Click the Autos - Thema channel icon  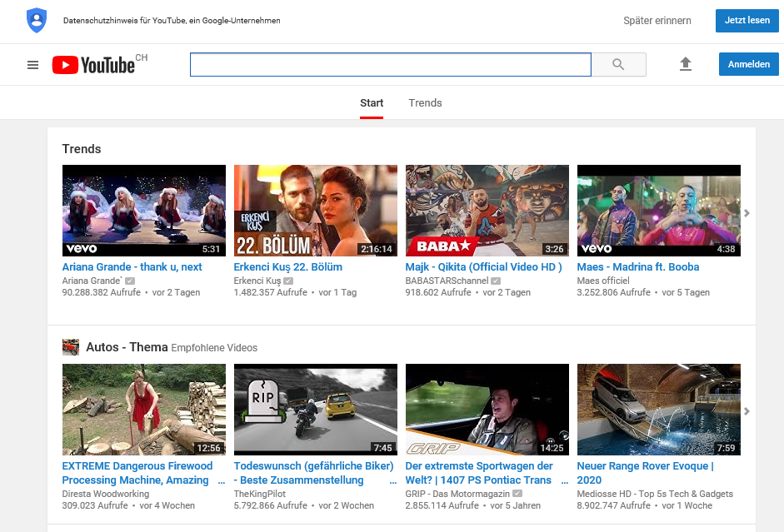point(71,347)
